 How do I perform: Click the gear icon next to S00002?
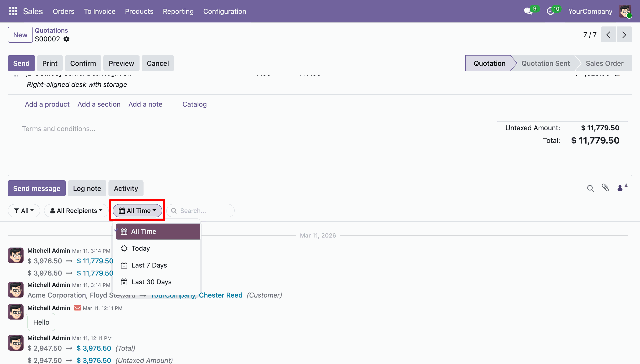[67, 39]
